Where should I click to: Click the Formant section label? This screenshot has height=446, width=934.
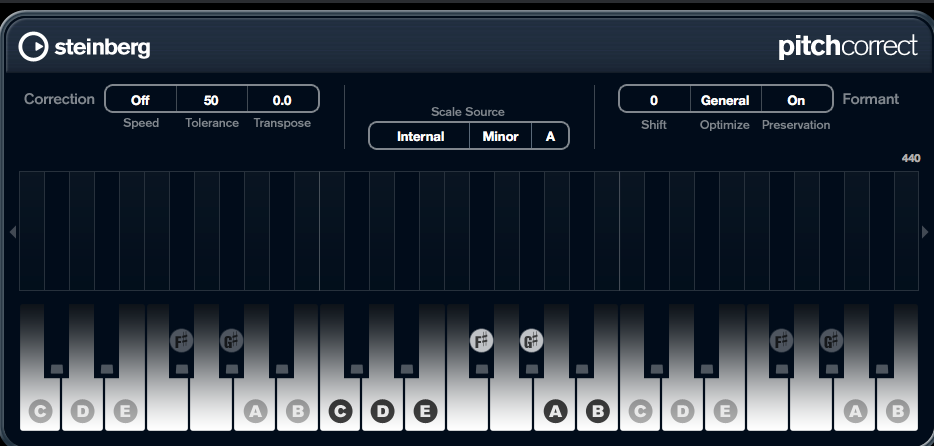coord(870,99)
